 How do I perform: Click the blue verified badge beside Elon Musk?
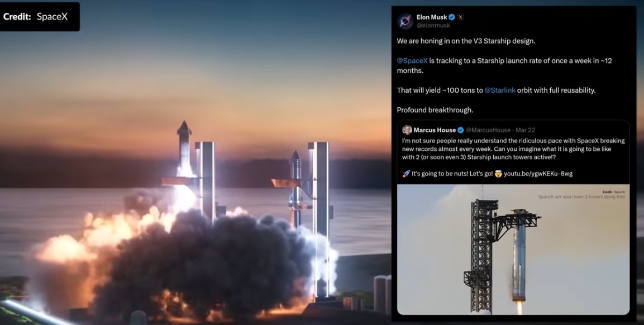452,17
